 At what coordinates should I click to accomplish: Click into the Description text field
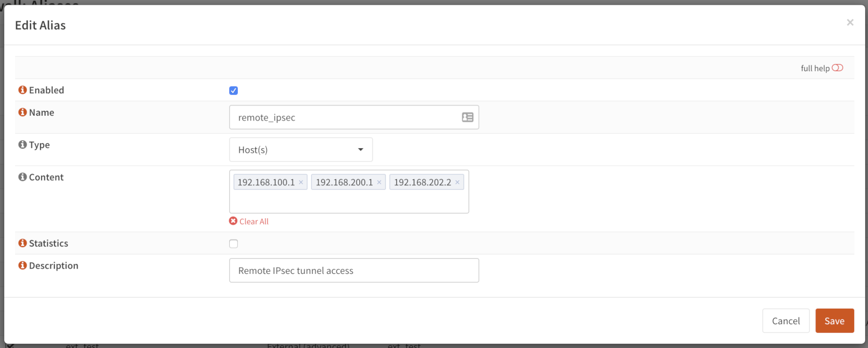[x=354, y=270]
